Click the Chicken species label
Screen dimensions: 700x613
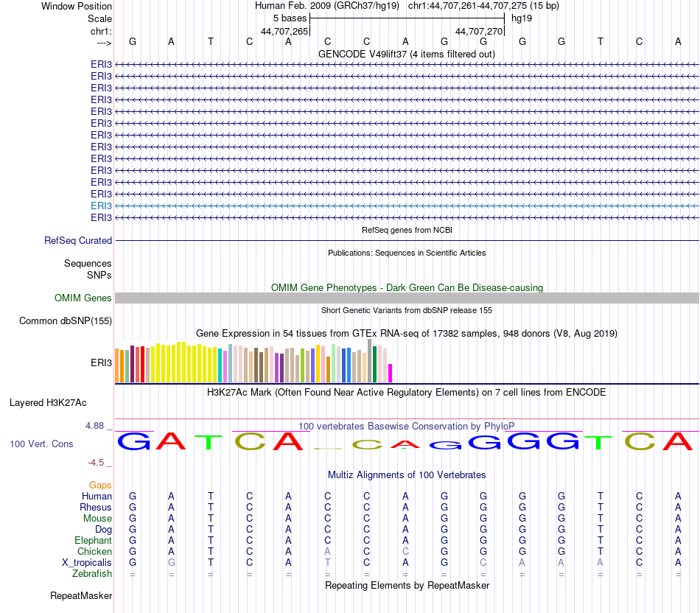94,552
